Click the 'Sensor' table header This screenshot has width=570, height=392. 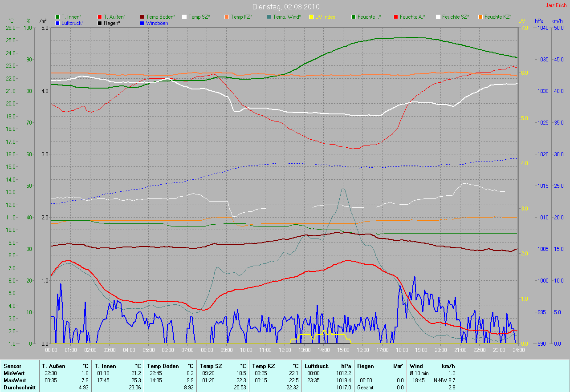[x=12, y=366]
